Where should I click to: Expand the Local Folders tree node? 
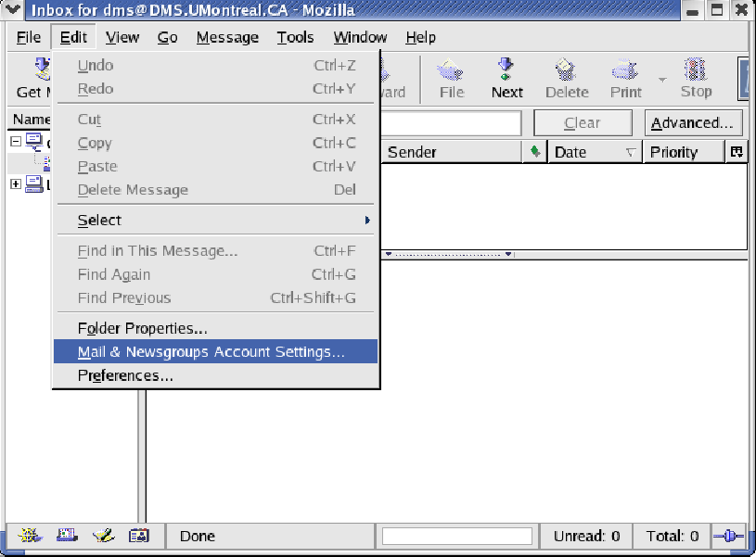16,184
